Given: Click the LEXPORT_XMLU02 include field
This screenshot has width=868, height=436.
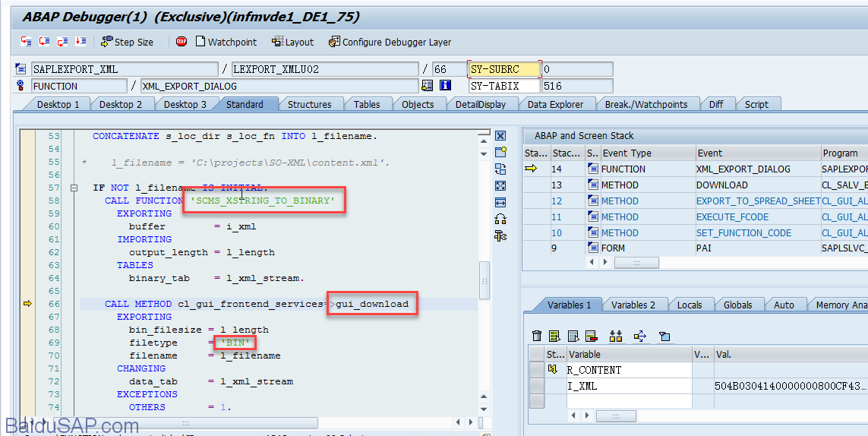Looking at the screenshot, I should tap(325, 69).
